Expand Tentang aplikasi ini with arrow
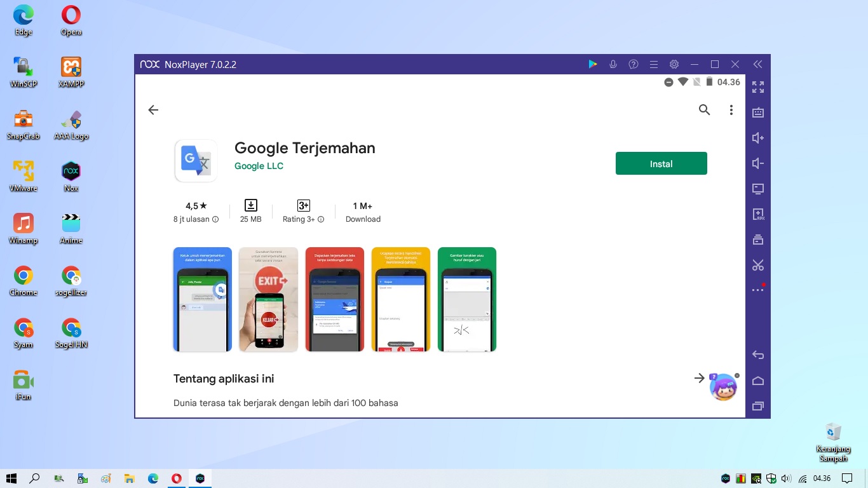 (699, 378)
